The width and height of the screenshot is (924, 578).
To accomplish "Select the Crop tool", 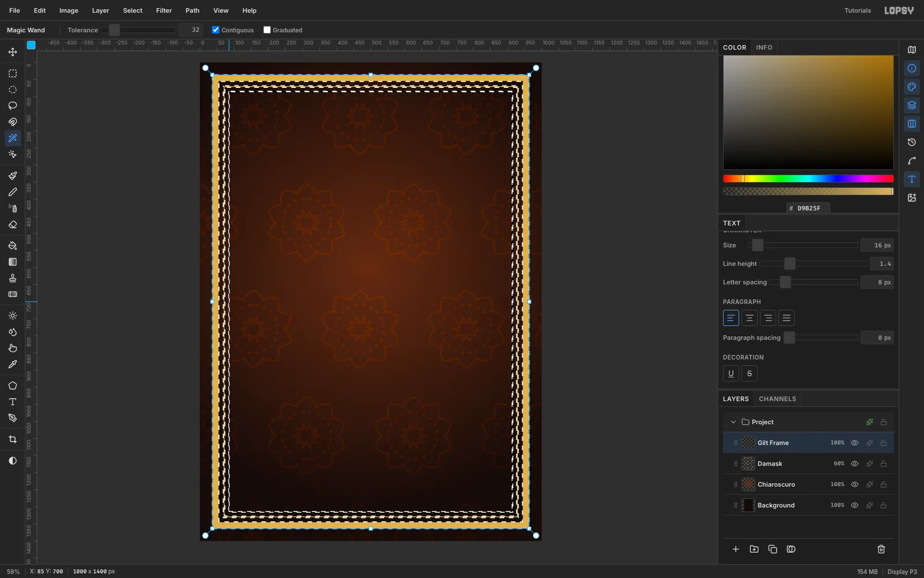I will 13,439.
